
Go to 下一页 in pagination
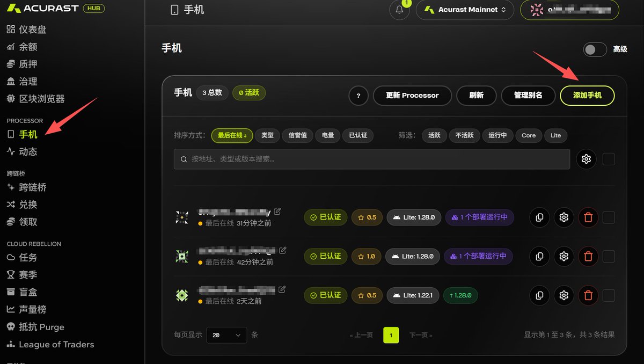(x=421, y=335)
